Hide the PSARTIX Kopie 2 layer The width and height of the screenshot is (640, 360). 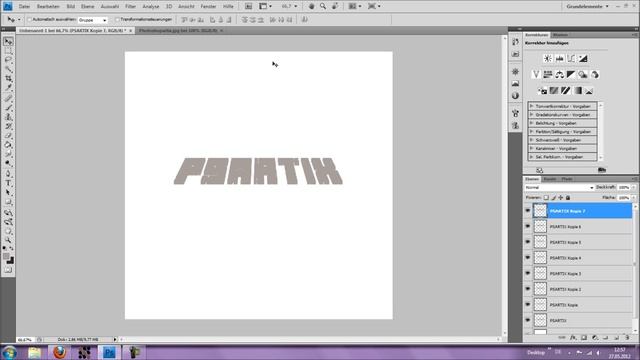527,289
